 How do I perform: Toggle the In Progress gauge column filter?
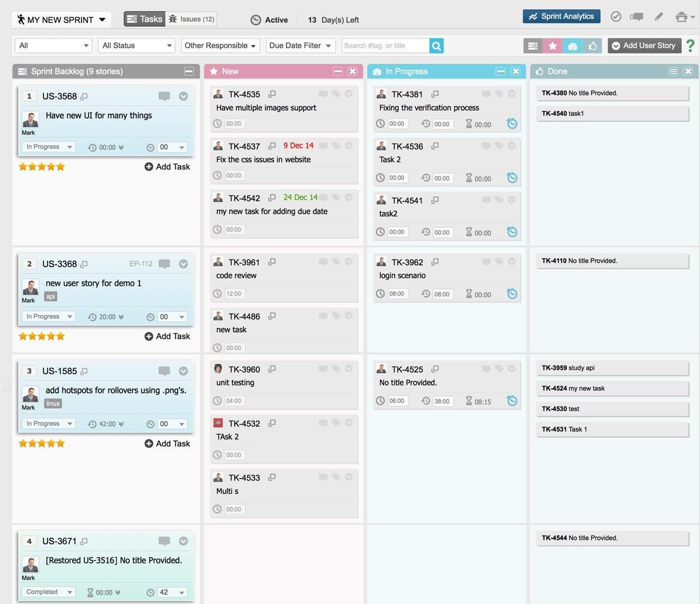click(x=573, y=46)
